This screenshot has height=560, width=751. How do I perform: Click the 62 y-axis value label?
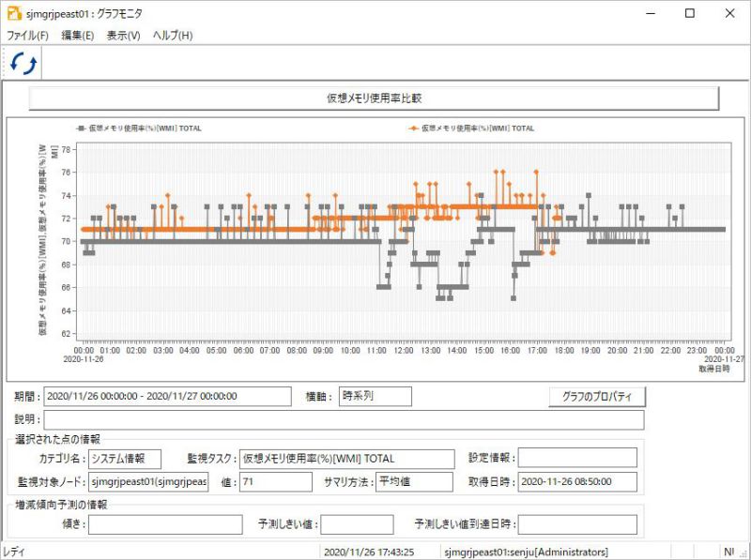(x=66, y=334)
